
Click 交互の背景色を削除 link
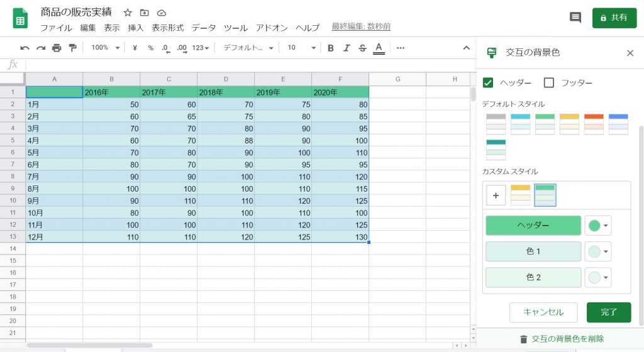562,339
